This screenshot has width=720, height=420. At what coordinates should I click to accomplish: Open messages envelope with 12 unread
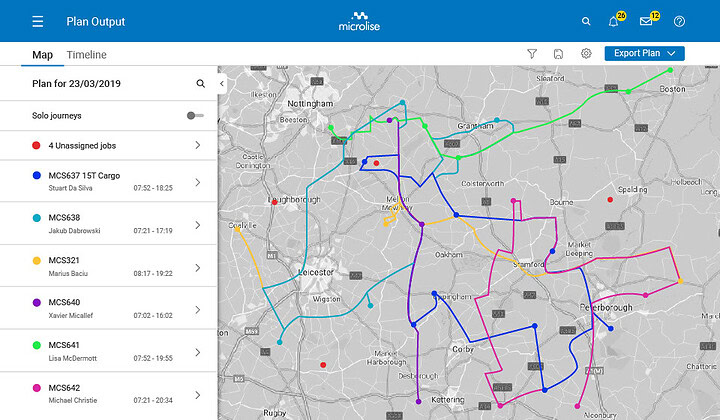(x=646, y=21)
